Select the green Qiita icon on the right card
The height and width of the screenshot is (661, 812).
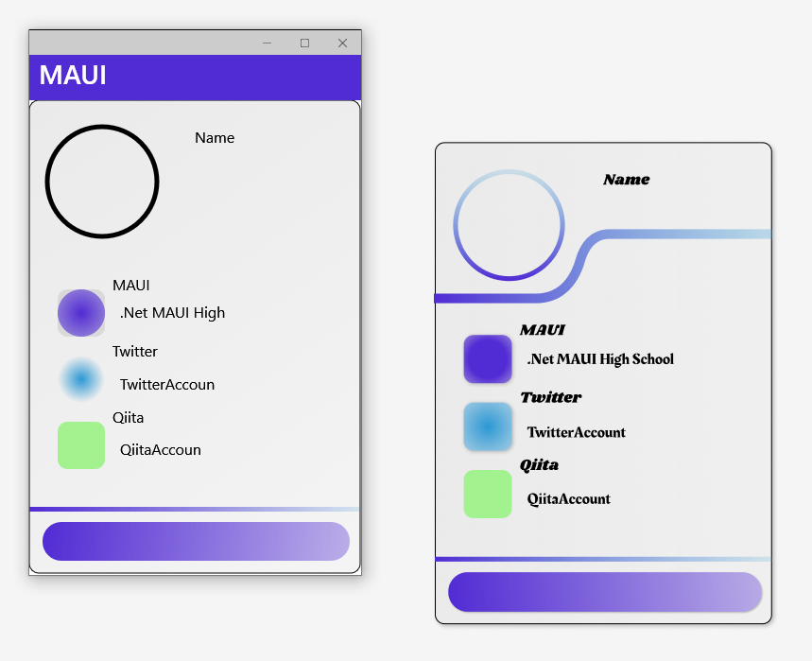click(x=487, y=494)
